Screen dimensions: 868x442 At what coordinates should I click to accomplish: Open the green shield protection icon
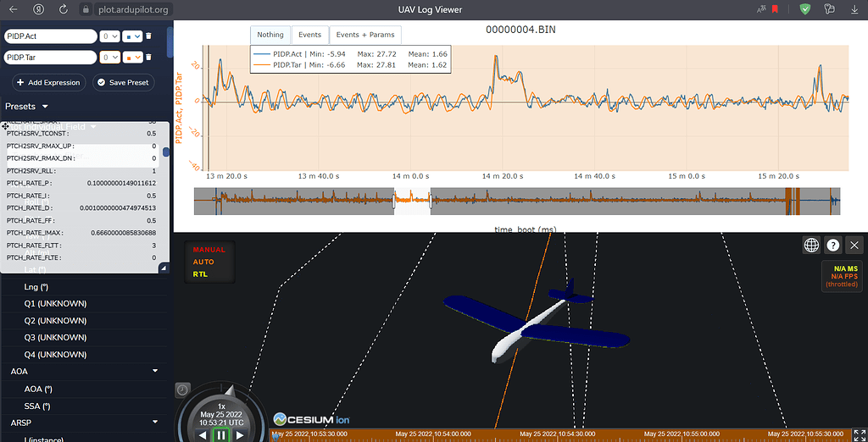click(x=805, y=9)
